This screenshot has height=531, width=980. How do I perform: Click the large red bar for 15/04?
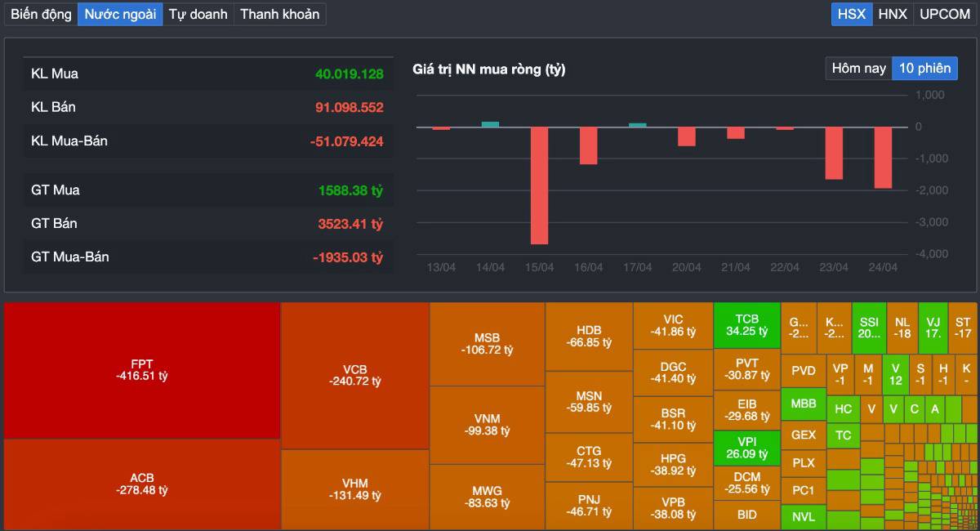pos(539,185)
